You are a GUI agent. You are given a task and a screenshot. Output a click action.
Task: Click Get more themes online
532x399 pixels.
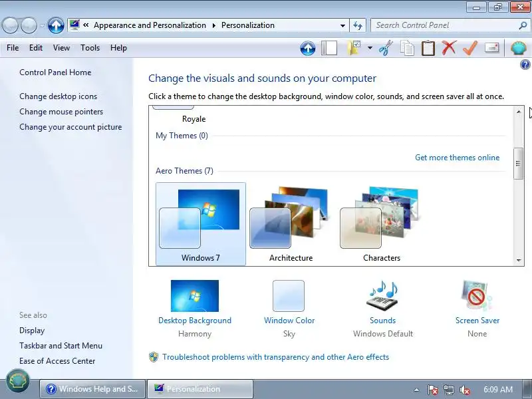pyautogui.click(x=457, y=158)
